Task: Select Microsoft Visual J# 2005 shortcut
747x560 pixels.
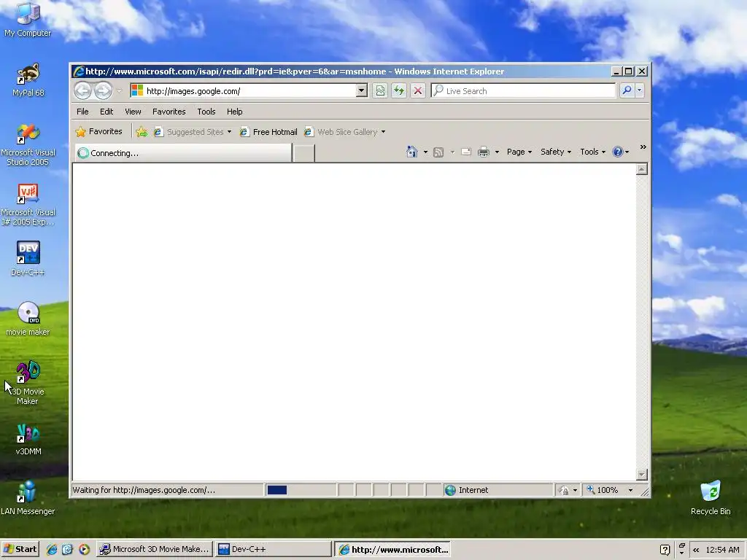Action: [28, 205]
